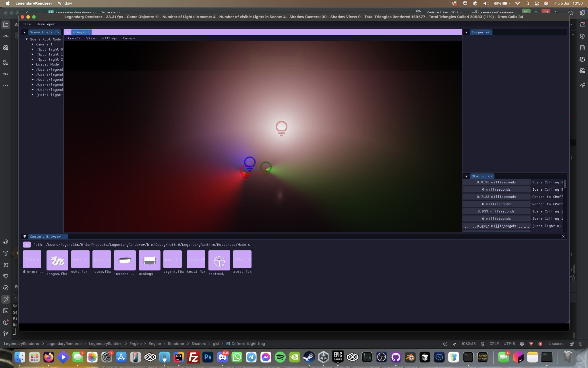The height and width of the screenshot is (368, 588).
Task: Expand the Loaded Model tree node
Action: pos(33,64)
